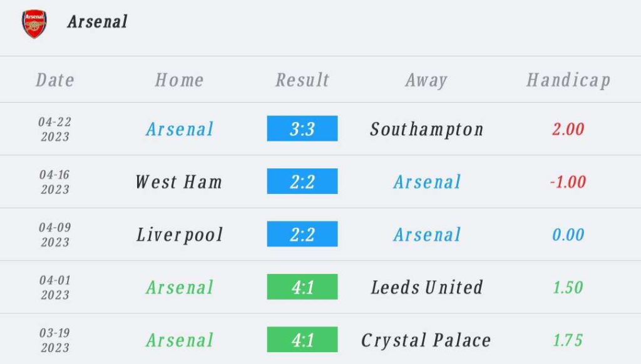Click the 04-22 2023 match date

click(55, 129)
